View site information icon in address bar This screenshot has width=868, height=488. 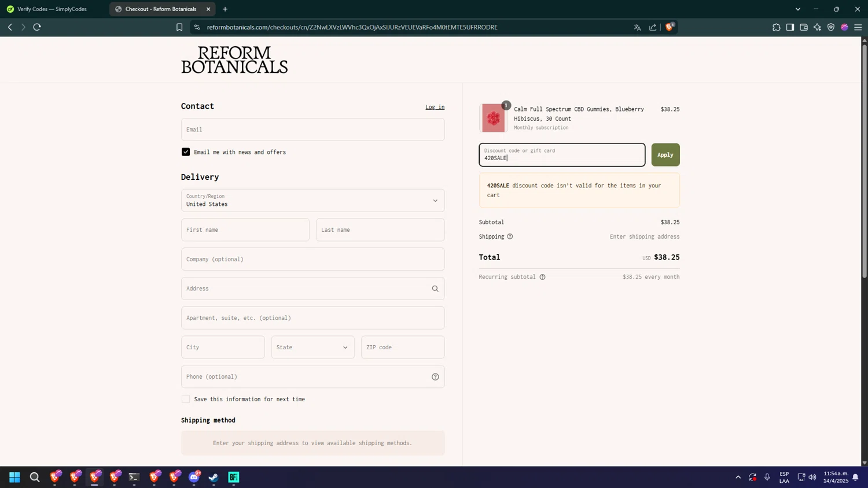pyautogui.click(x=197, y=27)
